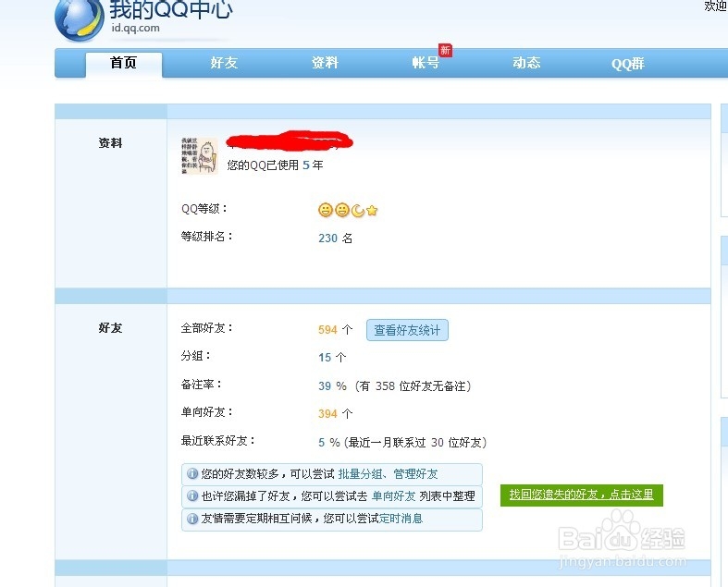728x587 pixels.
Task: Click the 有 358 位好友无备注 text
Action: coord(413,386)
